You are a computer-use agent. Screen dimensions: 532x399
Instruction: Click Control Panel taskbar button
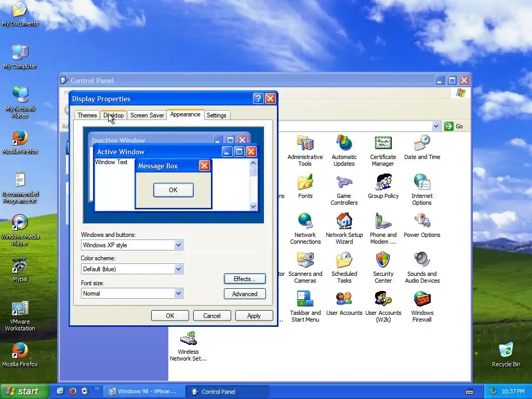pos(228,392)
